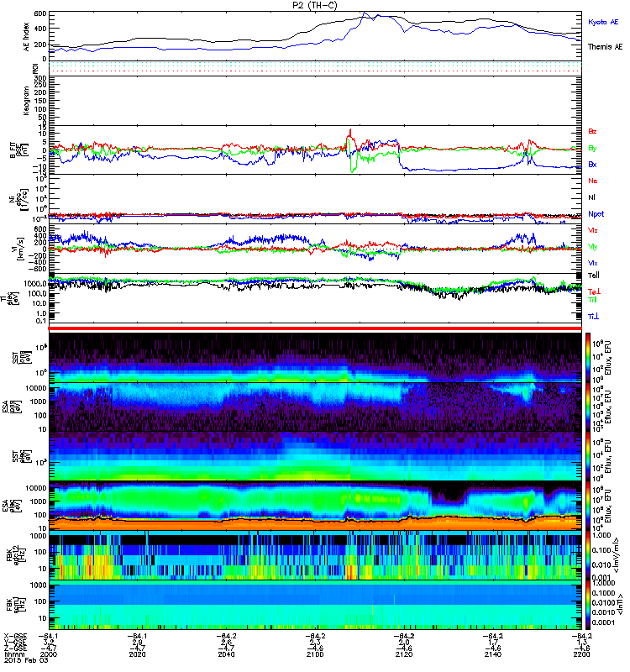Click the FBK edc12 [Hz] axis title
The width and height of the screenshot is (630, 672).
click(15, 554)
